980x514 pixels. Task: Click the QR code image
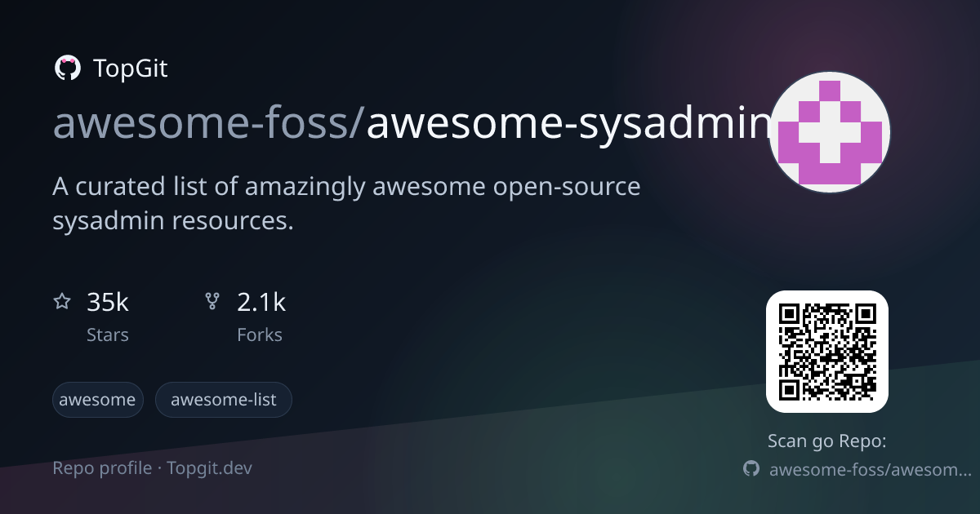pyautogui.click(x=827, y=352)
